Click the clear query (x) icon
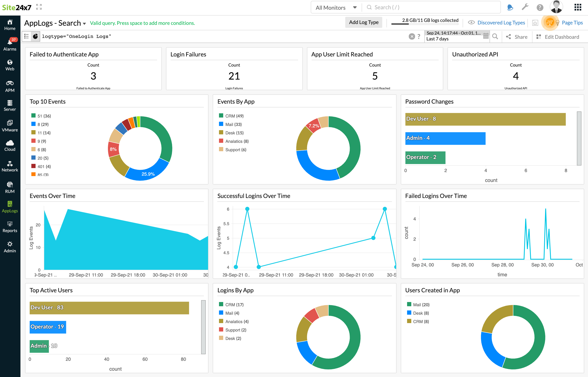Viewport: 588px width, 377px height. (x=412, y=36)
